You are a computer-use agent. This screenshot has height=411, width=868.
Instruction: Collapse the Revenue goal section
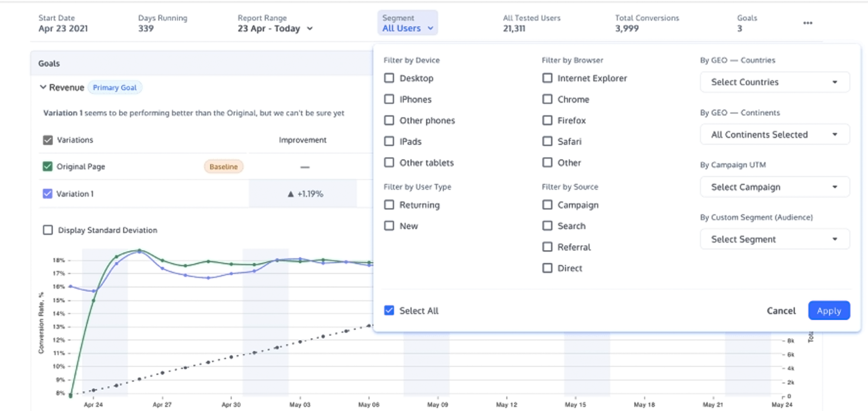[x=43, y=87]
